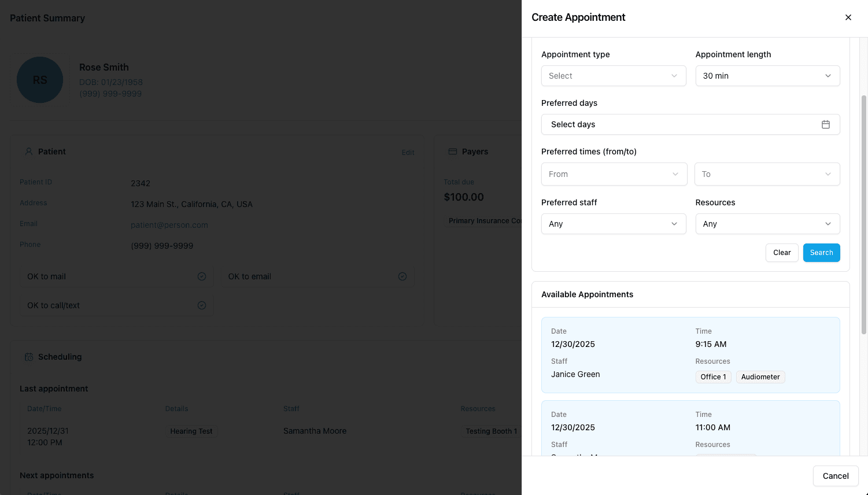The height and width of the screenshot is (495, 868).
Task: Edit the patient details
Action: [408, 153]
